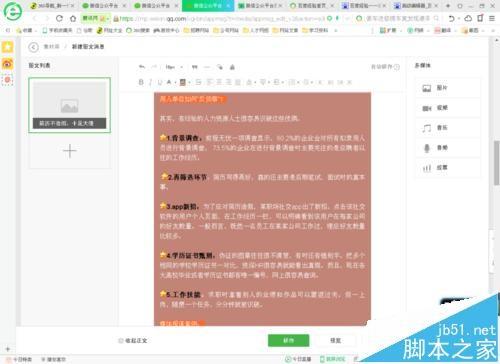This screenshot has height=364, width=500.
Task: Open the browser hamburger menu icon
Action: (x=492, y=18)
